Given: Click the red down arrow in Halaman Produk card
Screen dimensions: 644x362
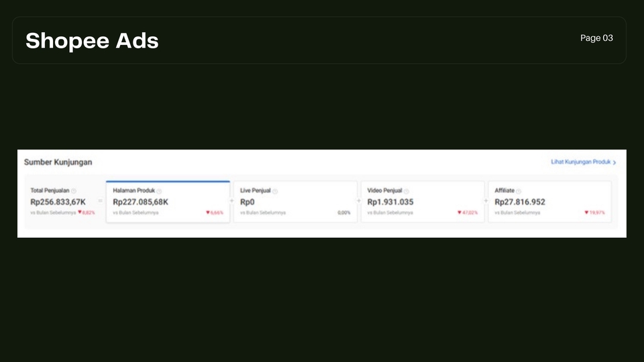Looking at the screenshot, I should pos(208,213).
